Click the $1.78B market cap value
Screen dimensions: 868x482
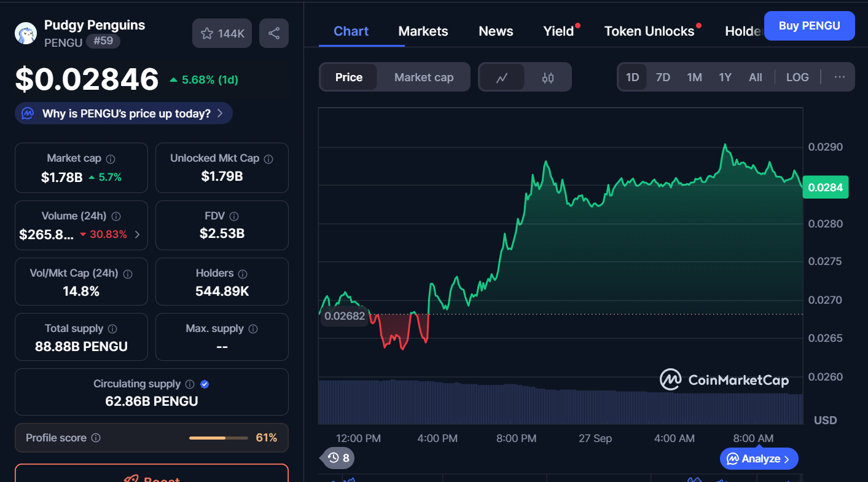(x=61, y=178)
